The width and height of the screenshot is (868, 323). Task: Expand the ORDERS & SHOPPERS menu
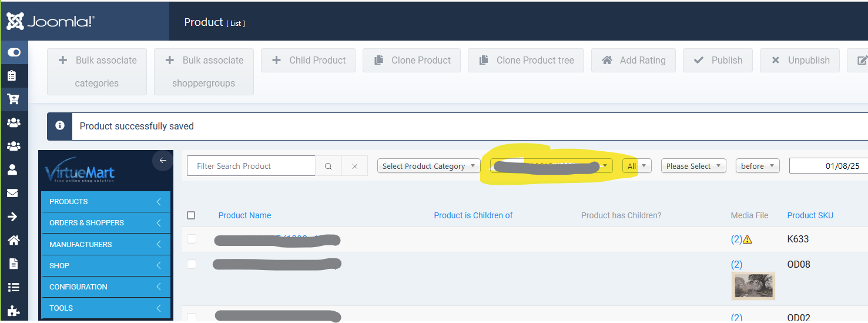pyautogui.click(x=106, y=223)
